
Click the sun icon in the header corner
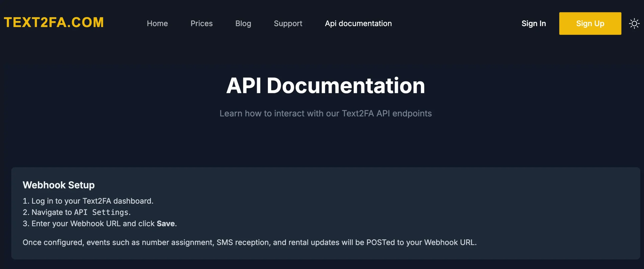pyautogui.click(x=634, y=23)
